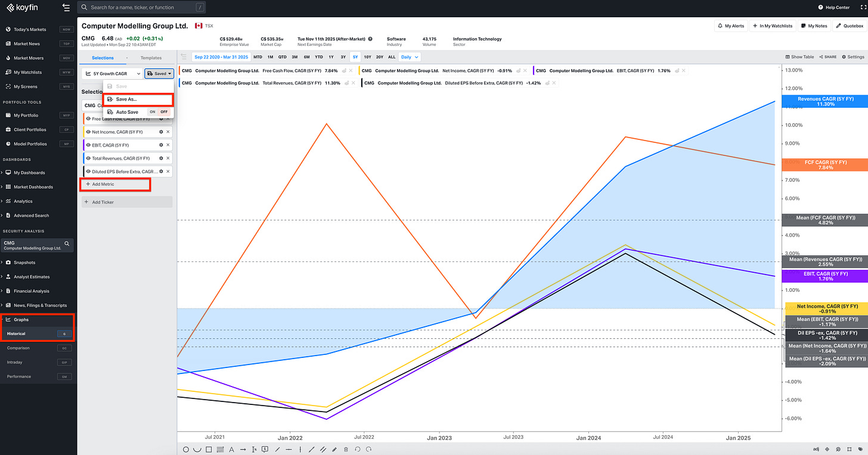Turn Auto Save OFF
868x455 pixels.
(164, 112)
